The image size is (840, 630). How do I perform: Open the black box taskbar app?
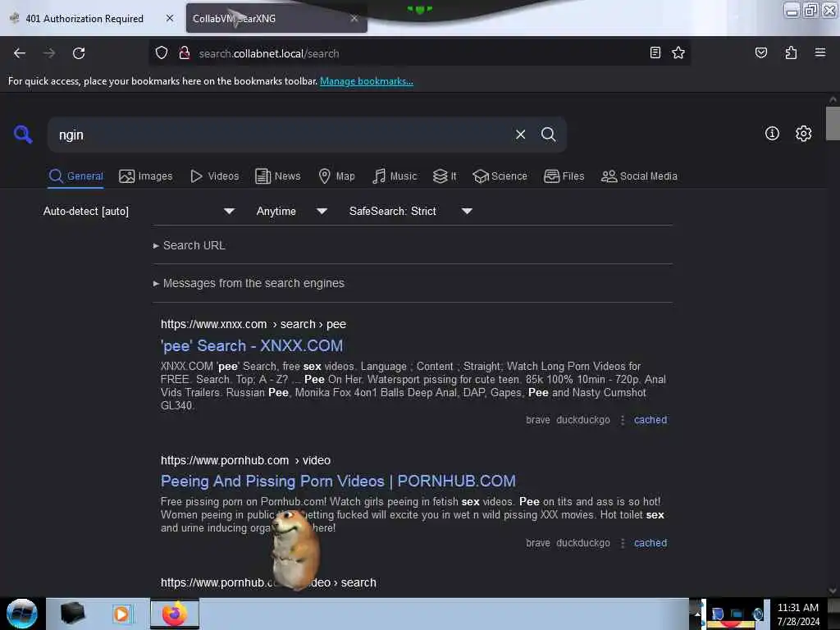pos(72,614)
